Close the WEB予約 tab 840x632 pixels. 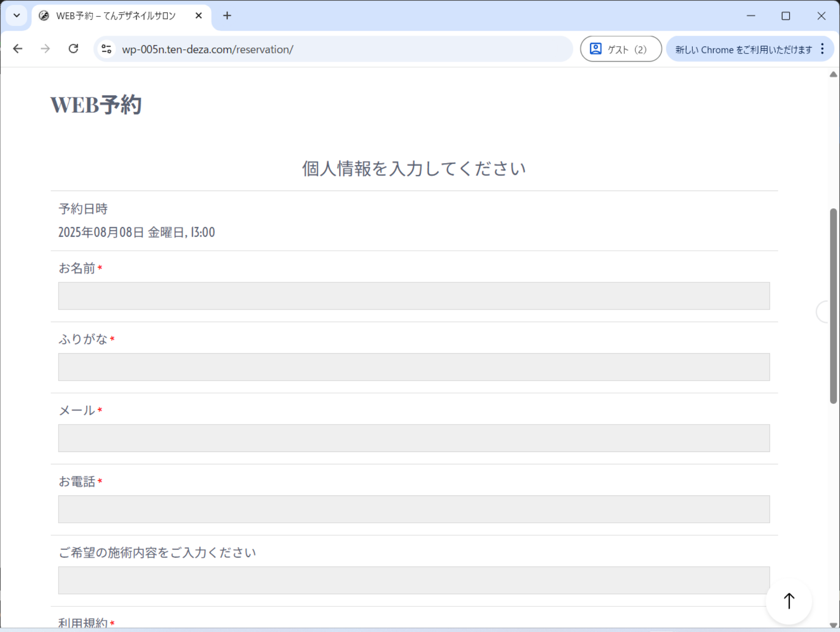pos(198,16)
